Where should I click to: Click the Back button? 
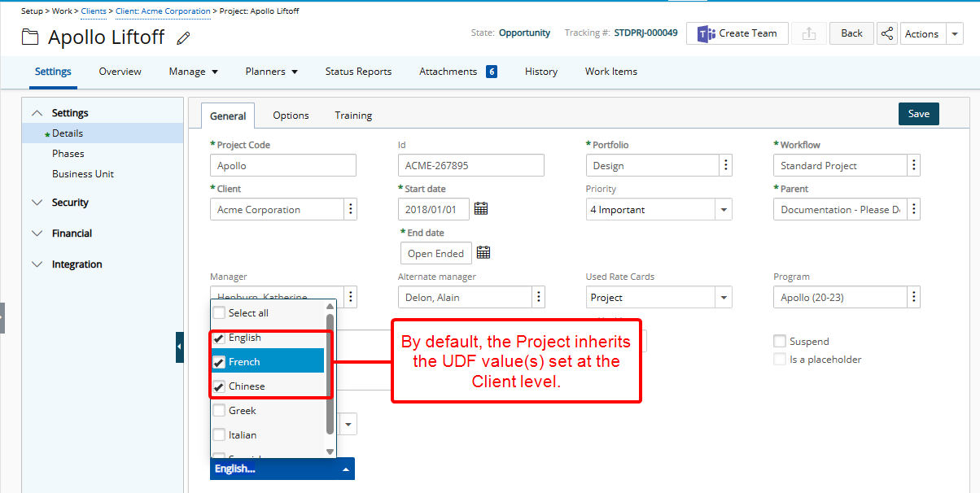[x=851, y=33]
